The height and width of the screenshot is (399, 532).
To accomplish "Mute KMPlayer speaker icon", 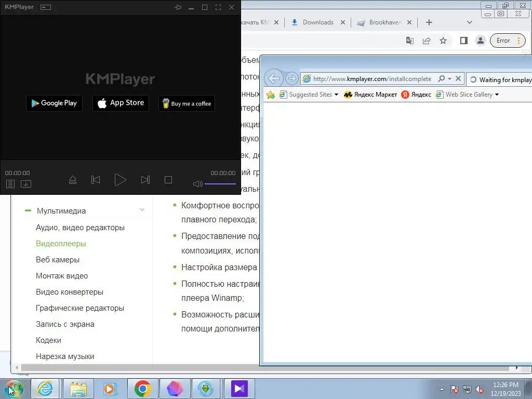I will coord(197,184).
